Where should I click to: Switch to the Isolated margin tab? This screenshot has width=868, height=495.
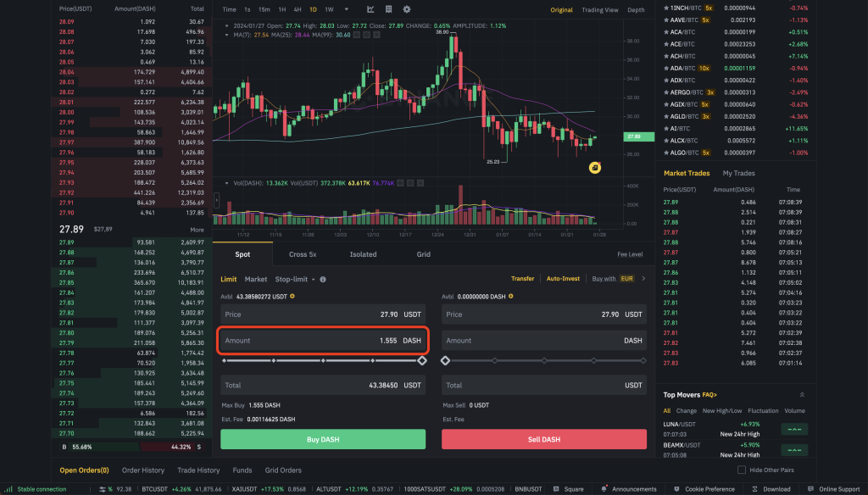click(x=363, y=254)
